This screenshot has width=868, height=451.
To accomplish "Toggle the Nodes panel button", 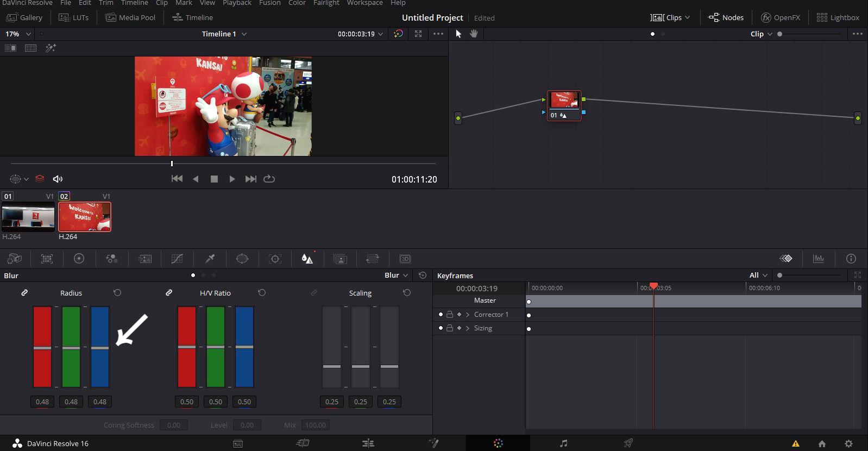I will pos(726,17).
